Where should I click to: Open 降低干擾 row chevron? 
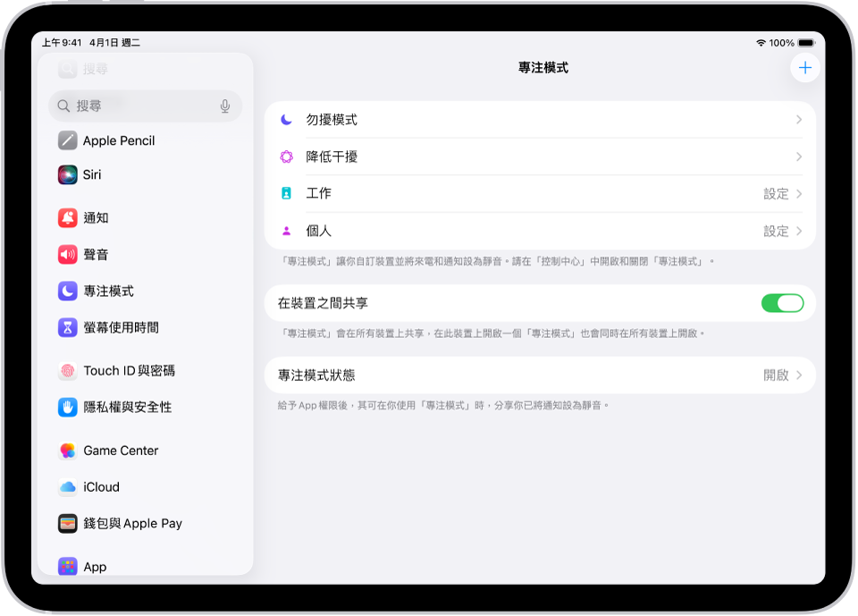tap(799, 156)
